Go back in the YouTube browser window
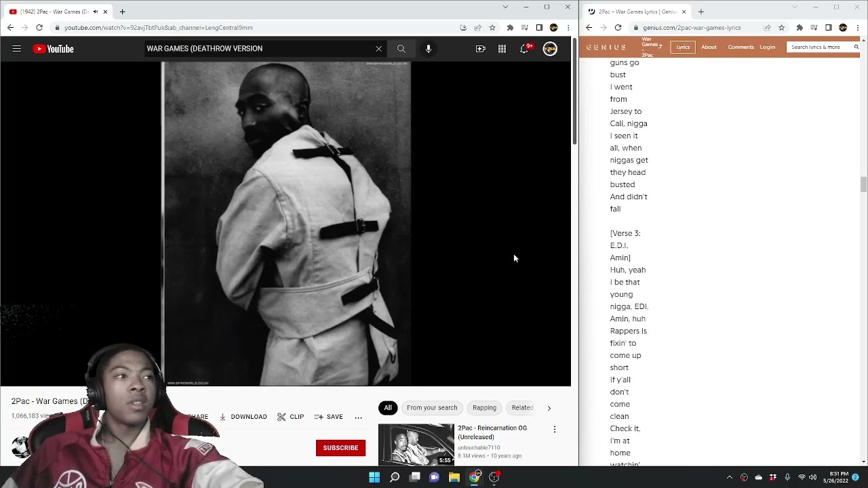Screen dimensions: 868x488 pyautogui.click(x=10, y=28)
